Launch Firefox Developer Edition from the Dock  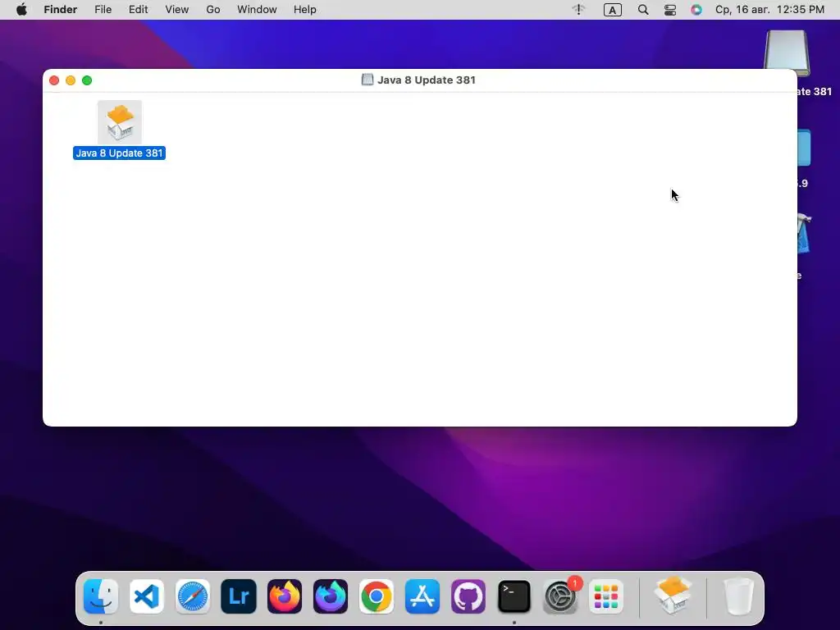click(x=331, y=596)
